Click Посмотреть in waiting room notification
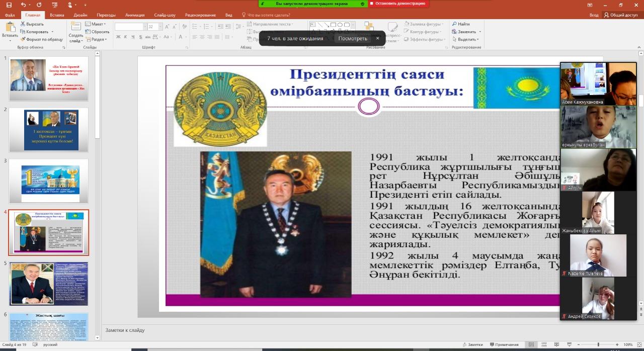Screen dimensions: 644x351 point(353,38)
